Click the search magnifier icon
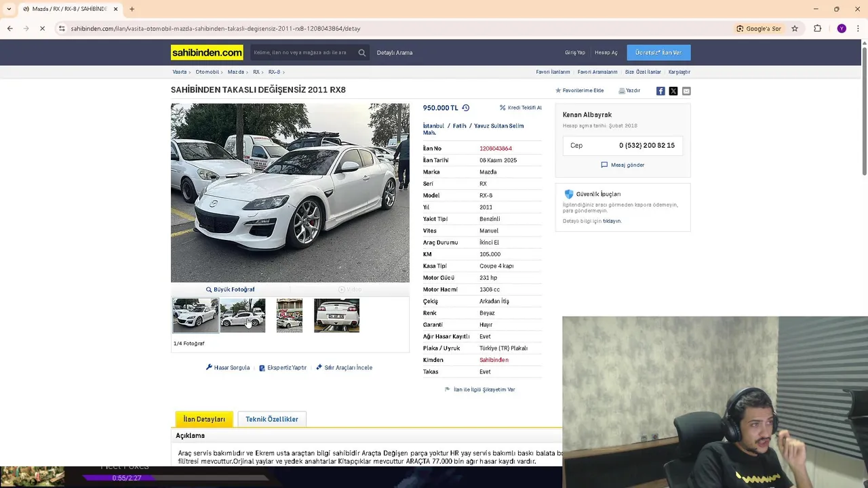868x488 pixels. pyautogui.click(x=362, y=53)
